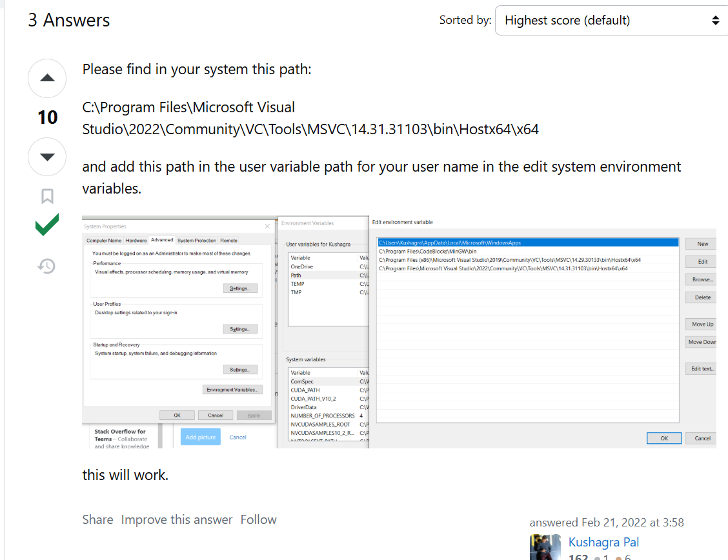Click Kushagra Pal's avatar image
Screen dimensions: 728x560
pyautogui.click(x=545, y=548)
